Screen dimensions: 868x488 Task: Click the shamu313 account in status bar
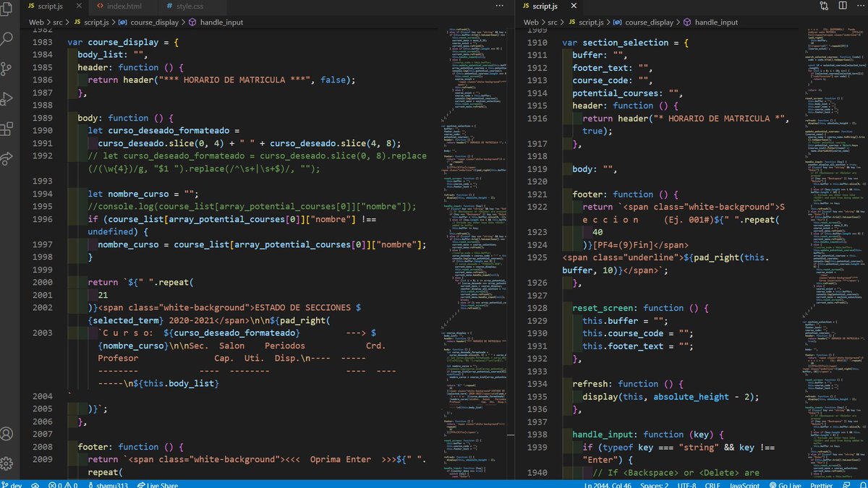pyautogui.click(x=107, y=485)
